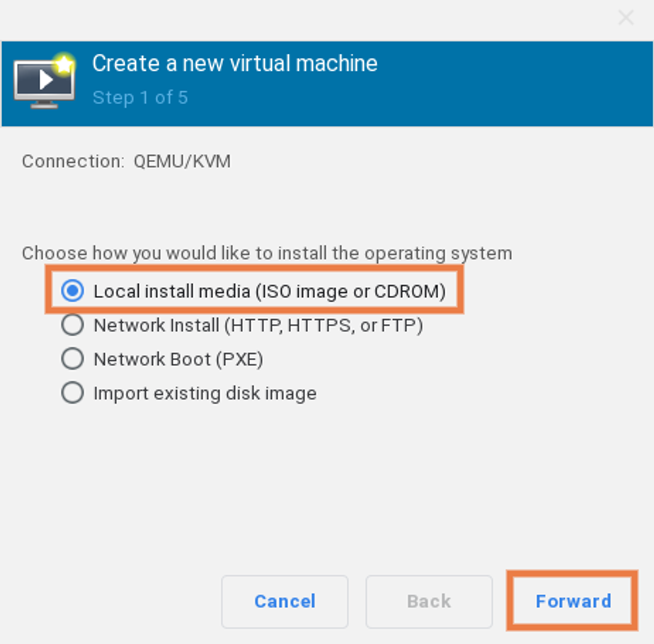The width and height of the screenshot is (654, 644).
Task: Click the '(ISO image or CDROM)' label text
Action: 350,291
